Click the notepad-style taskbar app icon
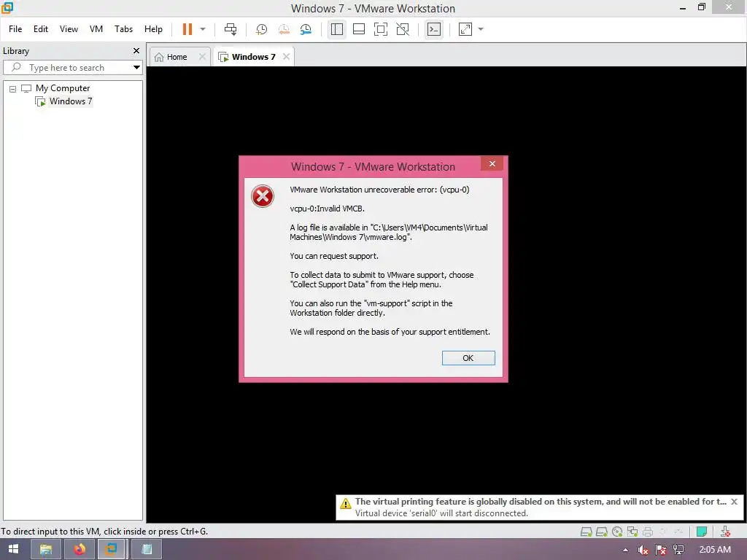The image size is (747, 560). (147, 550)
